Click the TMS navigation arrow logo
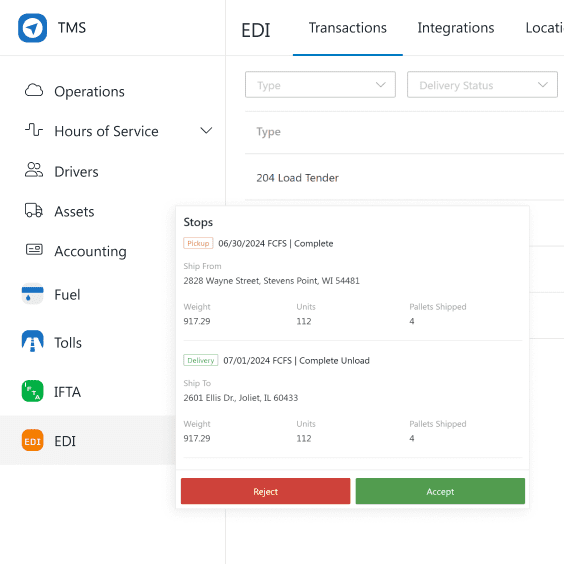Viewport: 564px width, 564px height. [x=32, y=28]
